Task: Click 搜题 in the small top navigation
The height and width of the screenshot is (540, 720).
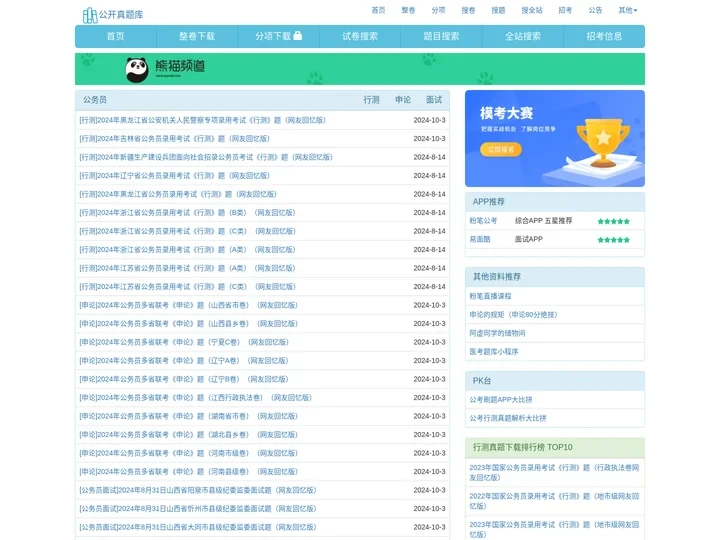Action: coord(498,10)
